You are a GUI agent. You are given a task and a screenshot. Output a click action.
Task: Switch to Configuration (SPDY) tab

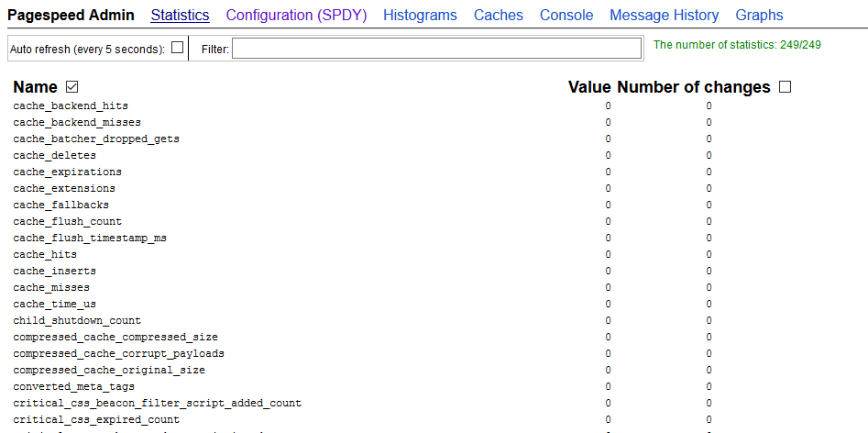point(296,16)
